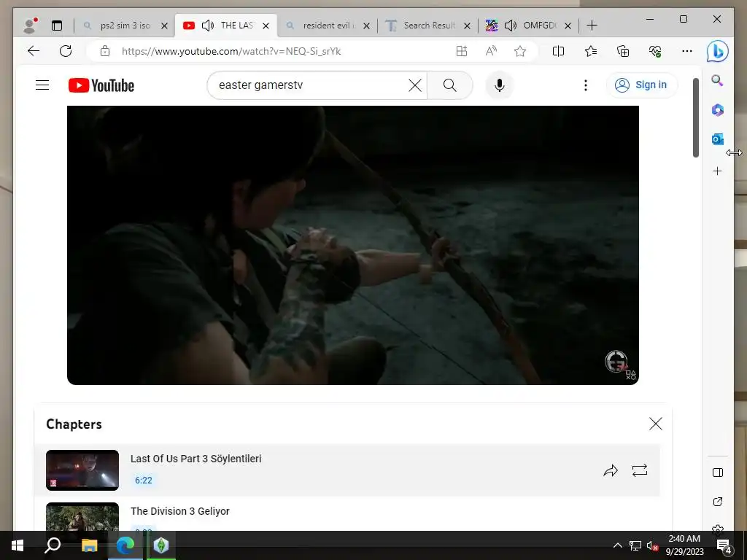
Task: Select "The Division 3 Geliyor" chapter
Action: pyautogui.click(x=180, y=511)
